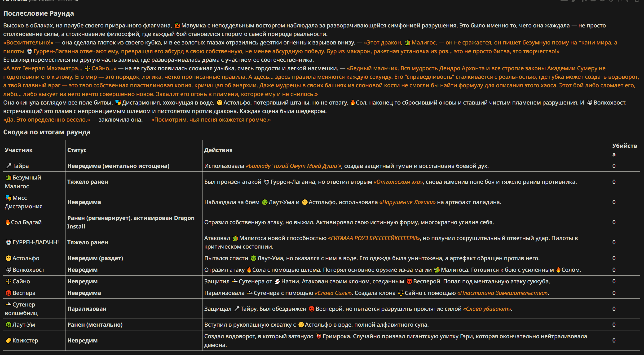Viewport: 644px width, 355px height.
Task: Click the name Лаут-Ум in the participant column
Action: click(x=24, y=324)
